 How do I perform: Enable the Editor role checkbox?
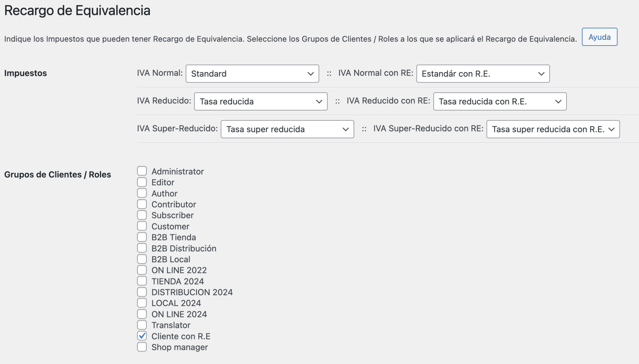coord(142,182)
